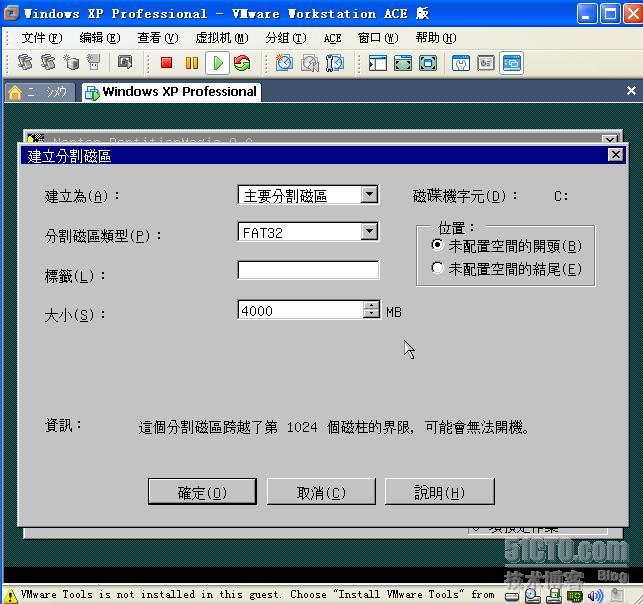
Task: Click the floppy drive status bar icon
Action: click(554, 596)
